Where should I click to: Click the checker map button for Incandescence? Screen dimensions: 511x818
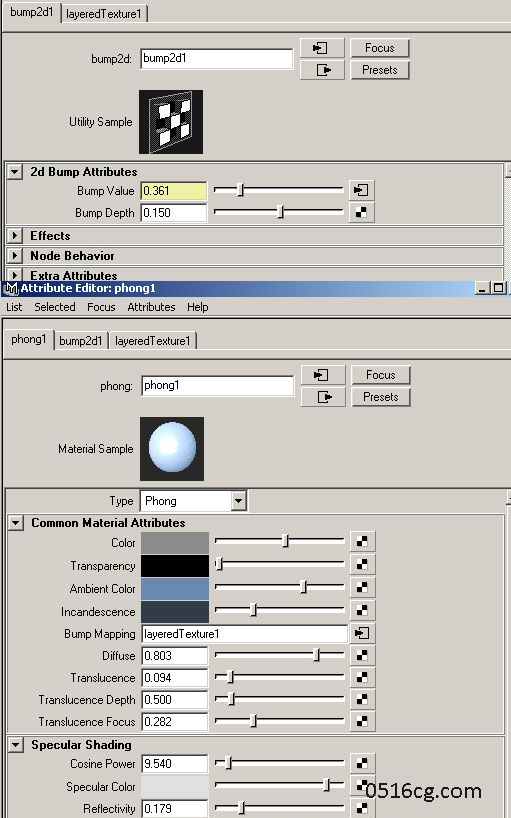[362, 610]
